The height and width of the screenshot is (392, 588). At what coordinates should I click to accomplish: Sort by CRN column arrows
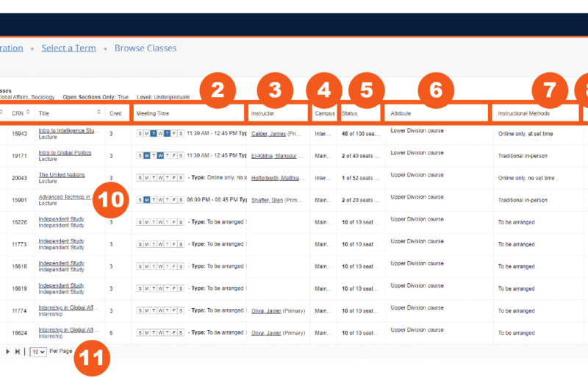click(x=28, y=112)
